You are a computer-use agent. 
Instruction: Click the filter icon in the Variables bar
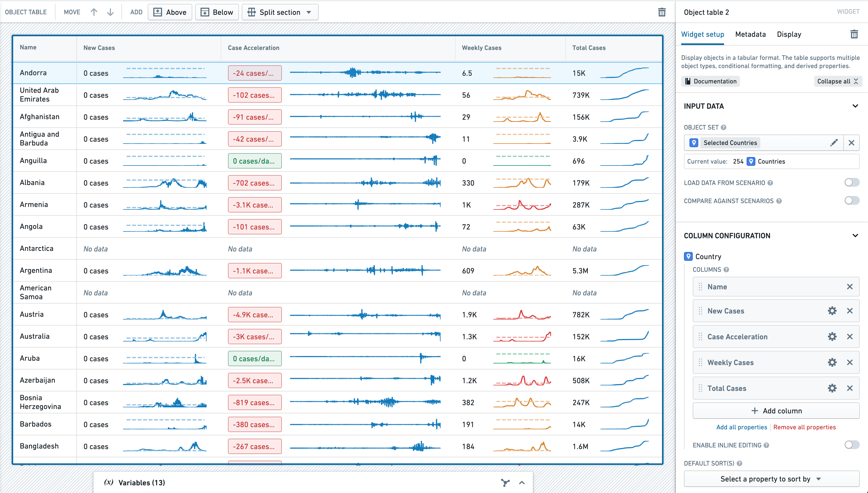[505, 482]
